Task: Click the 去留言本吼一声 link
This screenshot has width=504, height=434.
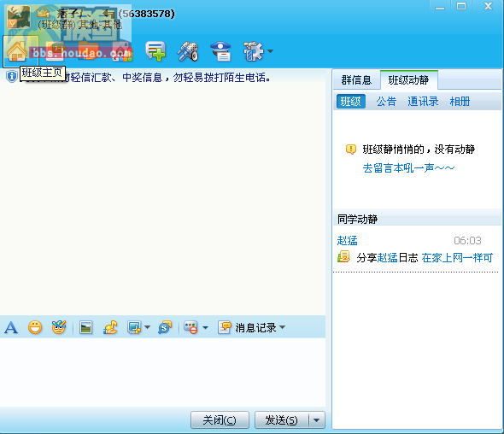Action: pos(408,168)
